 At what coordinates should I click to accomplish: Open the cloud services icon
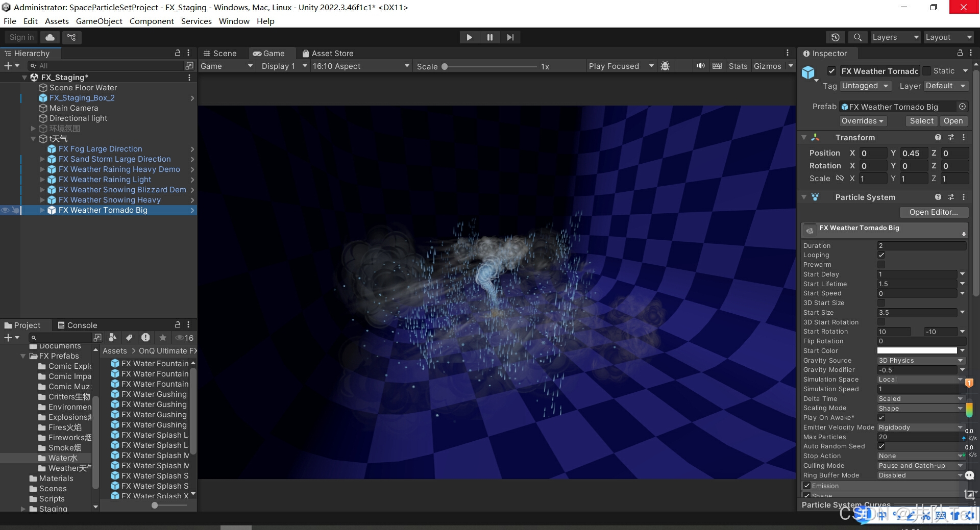pos(50,37)
